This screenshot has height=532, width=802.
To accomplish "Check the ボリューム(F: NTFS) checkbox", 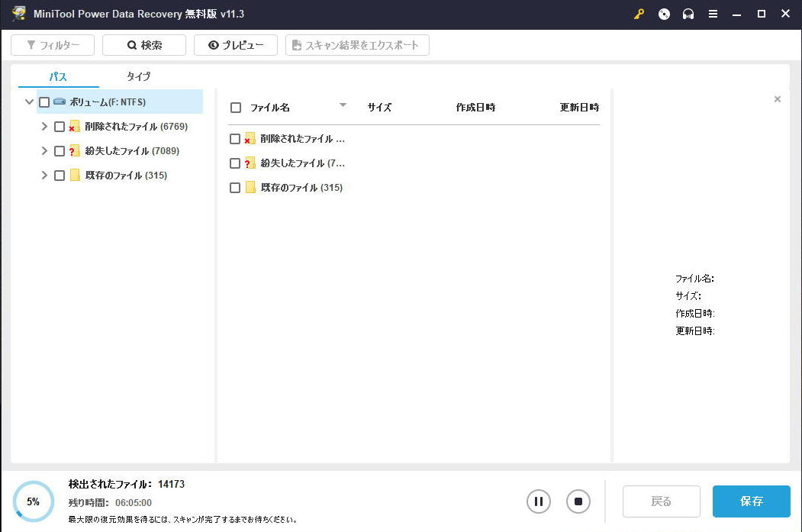I will coord(44,102).
